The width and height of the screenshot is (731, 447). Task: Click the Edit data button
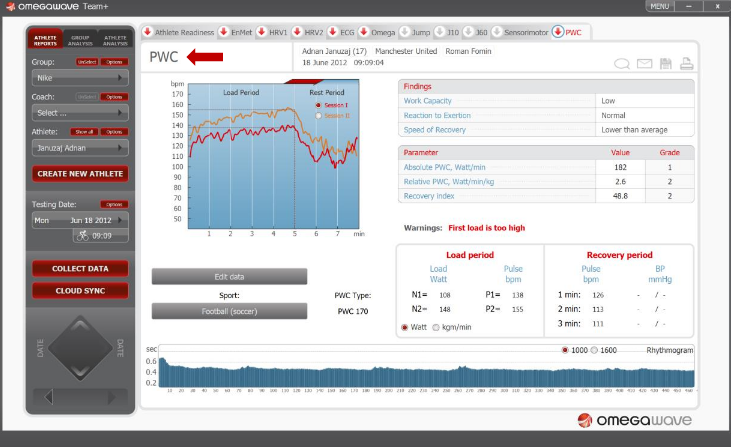pyautogui.click(x=229, y=276)
